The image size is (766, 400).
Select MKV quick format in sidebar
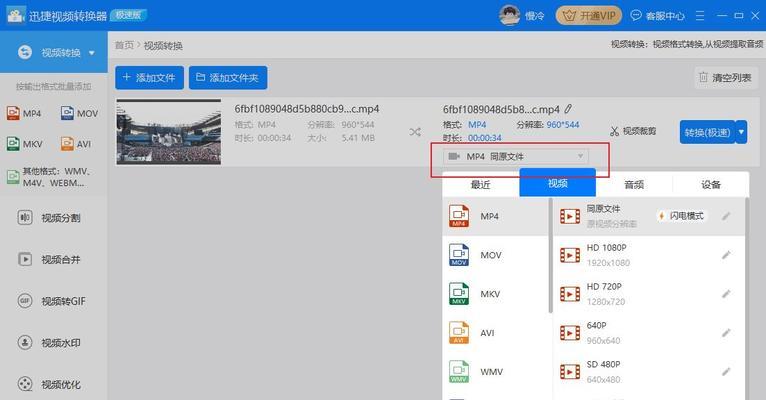click(x=24, y=144)
